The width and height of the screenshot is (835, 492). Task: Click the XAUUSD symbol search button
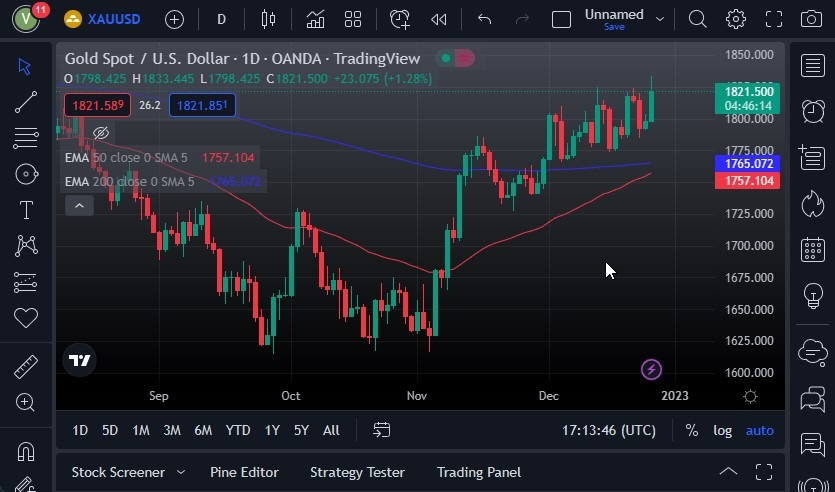[x=113, y=19]
